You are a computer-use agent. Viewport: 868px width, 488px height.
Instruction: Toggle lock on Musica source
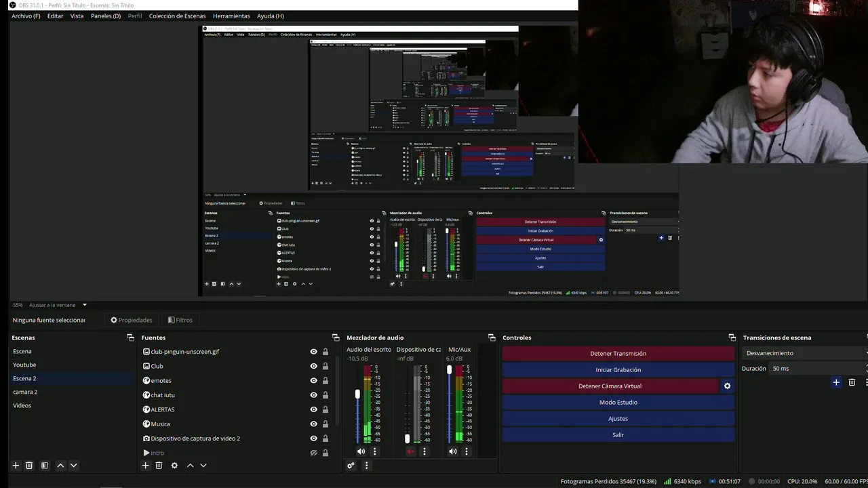pyautogui.click(x=325, y=424)
